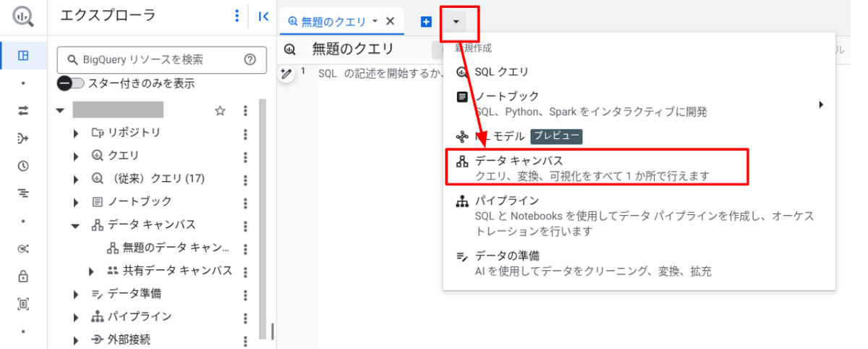
Task: Open the three-dot menu for データ準備
Action: coord(245,295)
